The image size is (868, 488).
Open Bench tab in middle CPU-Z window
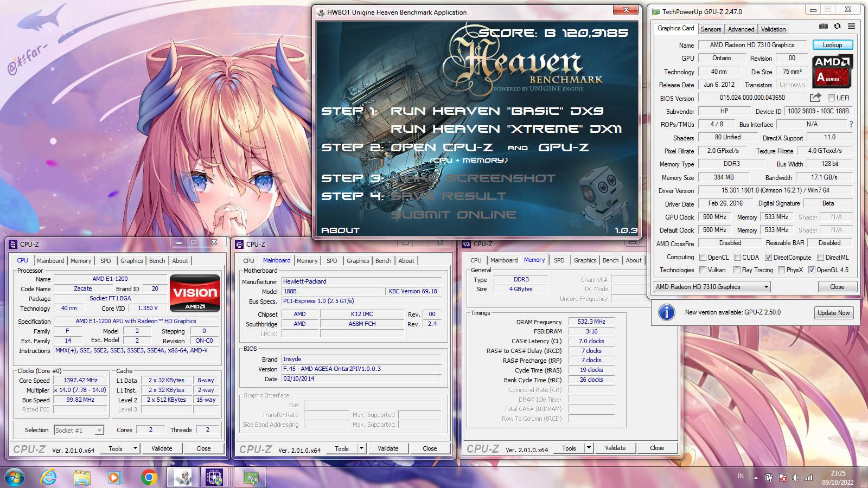point(383,261)
